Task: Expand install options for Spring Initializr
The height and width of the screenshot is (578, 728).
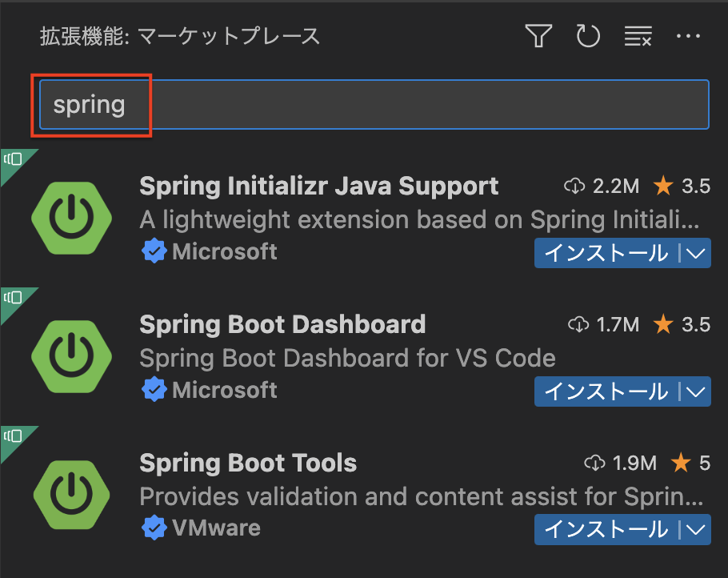Action: click(x=695, y=253)
